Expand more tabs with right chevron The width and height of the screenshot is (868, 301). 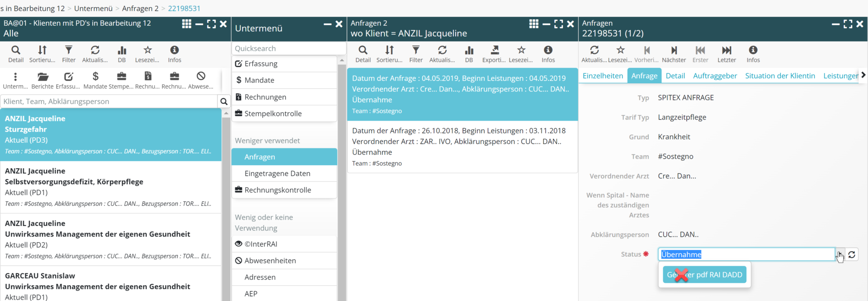863,75
